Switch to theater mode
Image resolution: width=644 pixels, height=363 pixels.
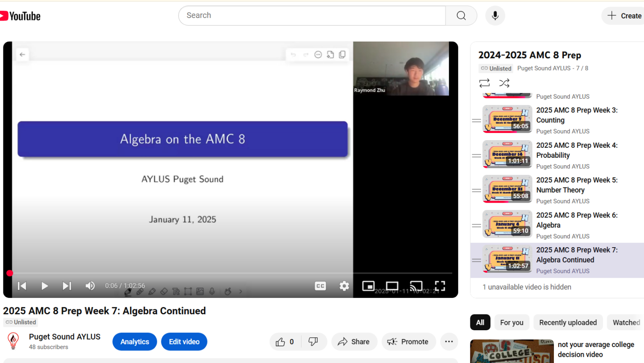coord(392,286)
